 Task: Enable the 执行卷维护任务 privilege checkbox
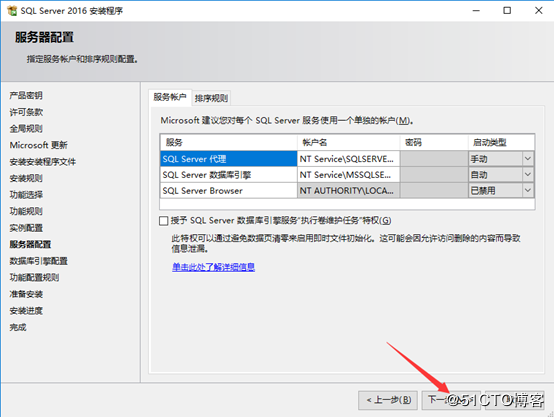coord(163,221)
